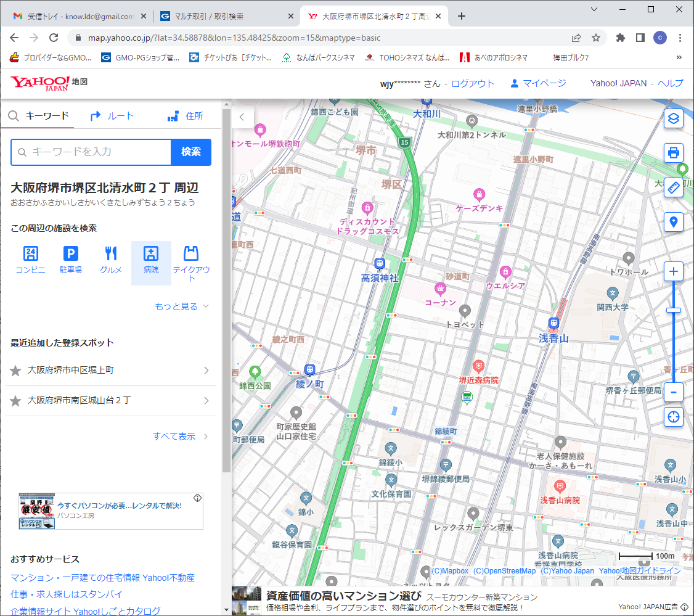Switch to the 住所 tab
694x616 pixels.
[186, 116]
